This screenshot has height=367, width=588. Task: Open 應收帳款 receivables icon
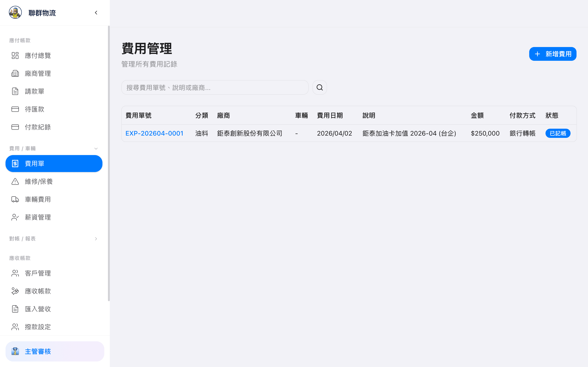pos(15,291)
